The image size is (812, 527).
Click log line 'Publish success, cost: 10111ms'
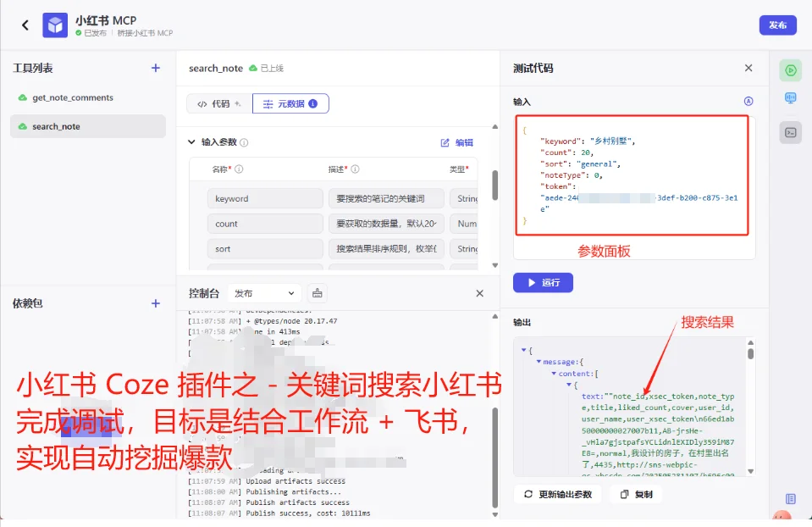pos(307,513)
